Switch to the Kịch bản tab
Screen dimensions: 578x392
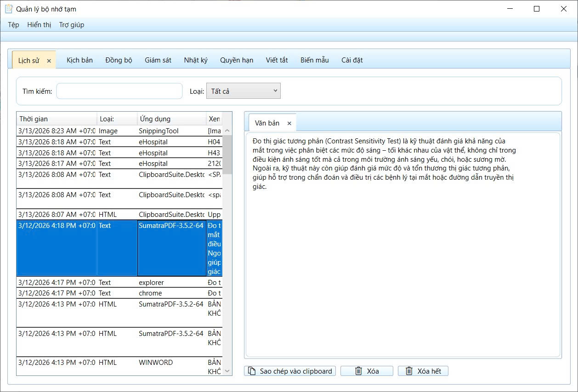coord(79,60)
